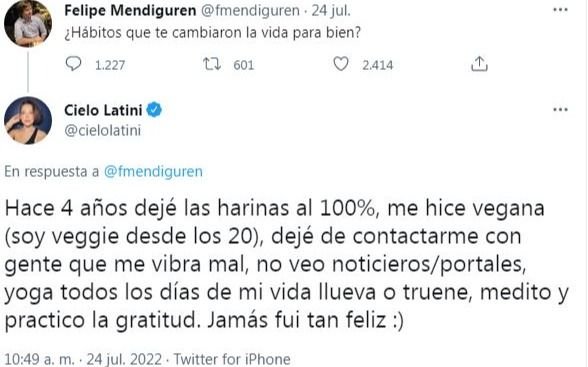Open Cielo Latini's tweet options menu
This screenshot has height=367, width=588.
pyautogui.click(x=560, y=110)
